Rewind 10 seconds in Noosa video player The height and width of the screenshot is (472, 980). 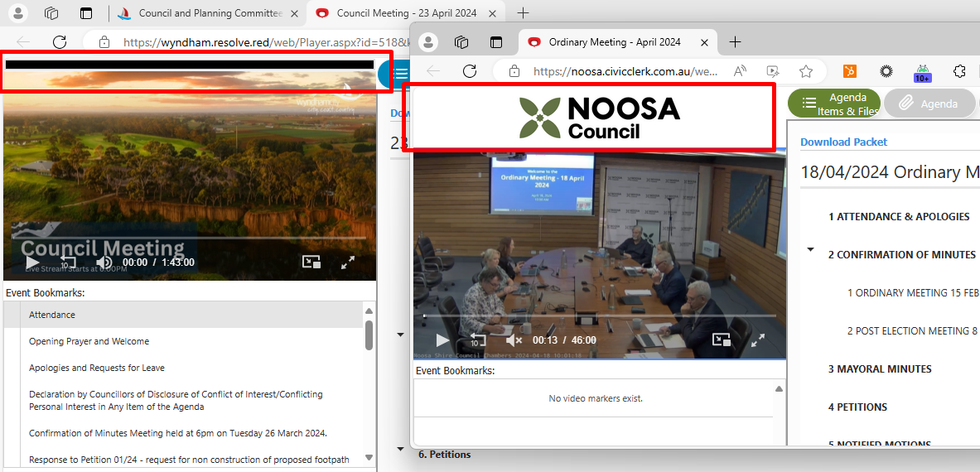pos(478,340)
